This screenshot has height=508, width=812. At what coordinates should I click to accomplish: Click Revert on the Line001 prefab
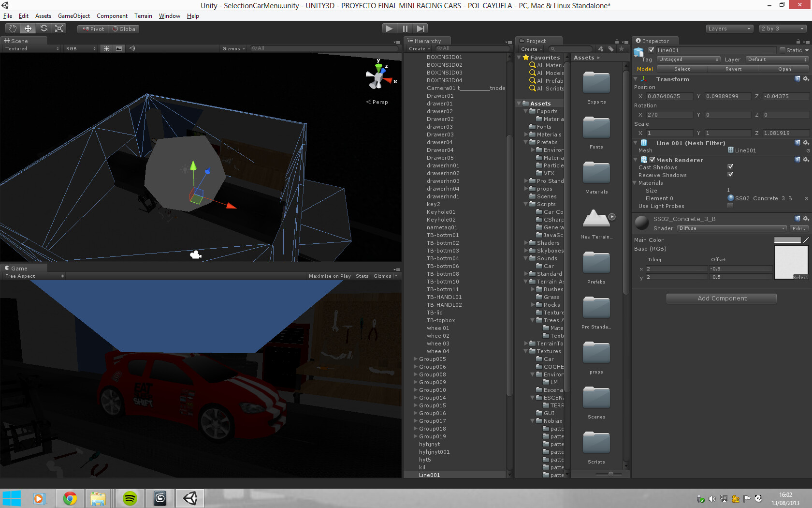pyautogui.click(x=733, y=69)
